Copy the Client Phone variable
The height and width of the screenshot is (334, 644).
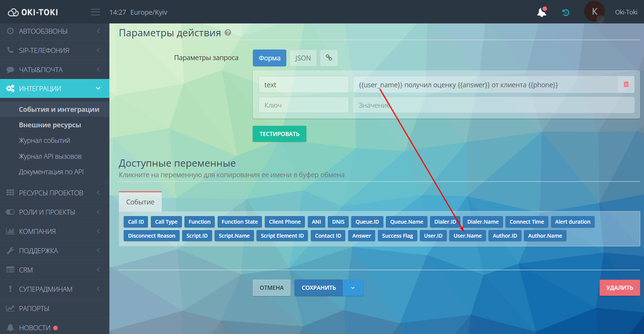pos(285,221)
